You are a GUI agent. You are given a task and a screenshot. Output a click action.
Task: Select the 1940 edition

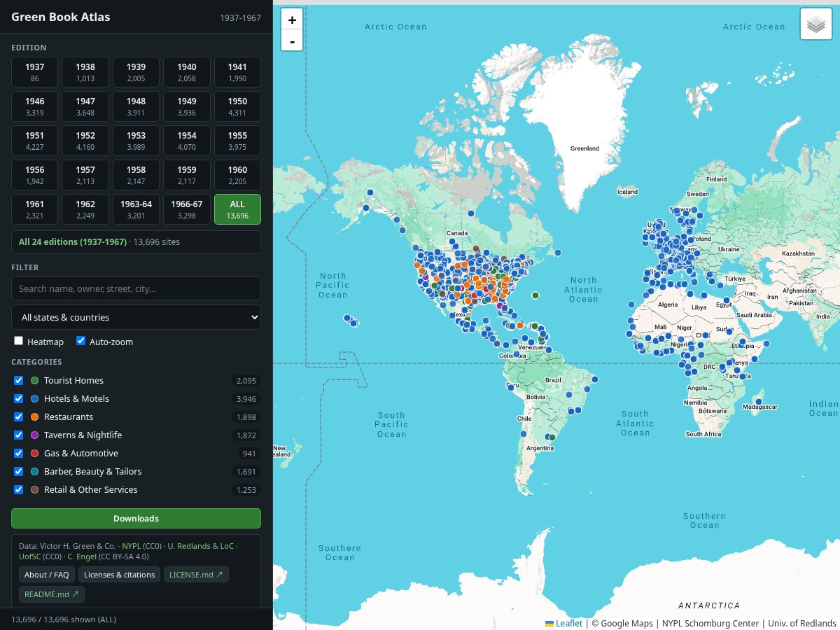click(187, 72)
